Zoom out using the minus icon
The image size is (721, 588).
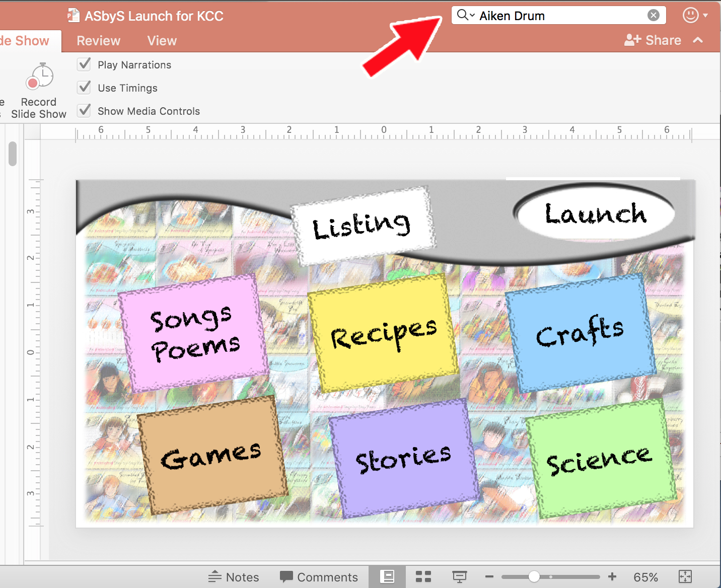(x=489, y=577)
